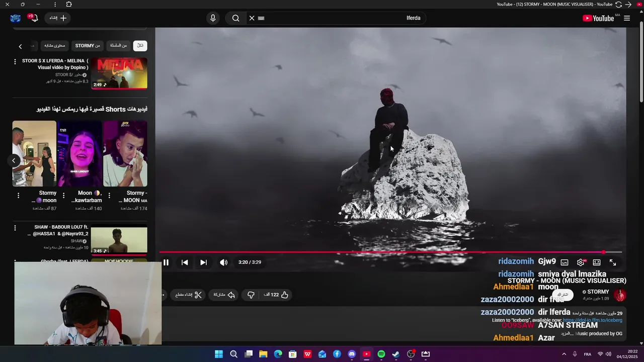This screenshot has height=362, width=644.
Task: Open the YouTube hamburger guide menu
Action: [627, 18]
